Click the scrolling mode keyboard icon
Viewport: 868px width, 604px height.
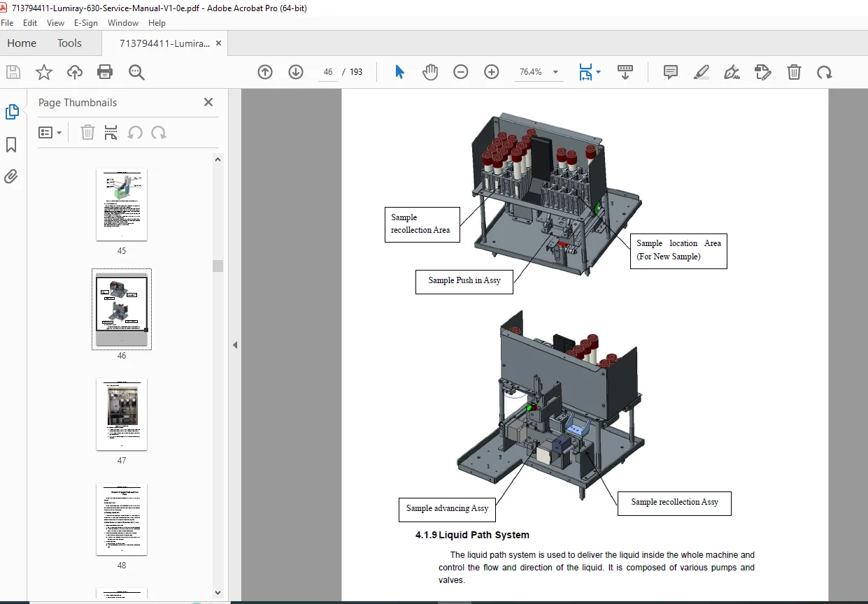(625, 72)
